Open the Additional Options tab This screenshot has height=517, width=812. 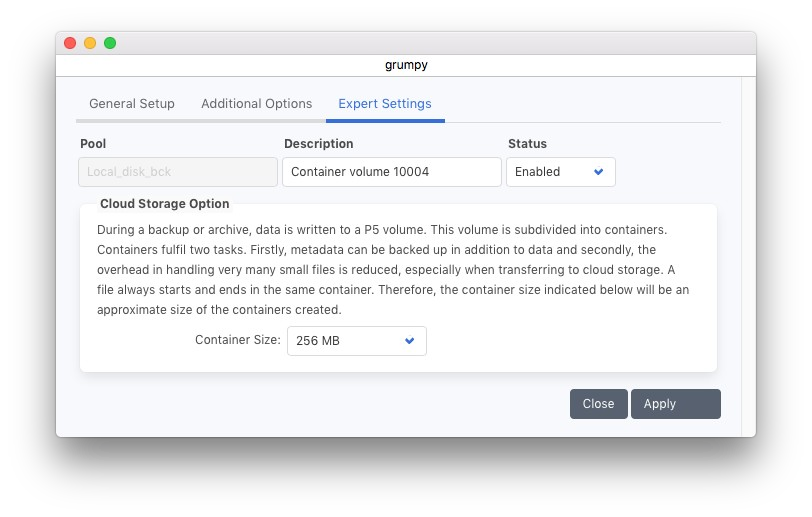point(256,104)
